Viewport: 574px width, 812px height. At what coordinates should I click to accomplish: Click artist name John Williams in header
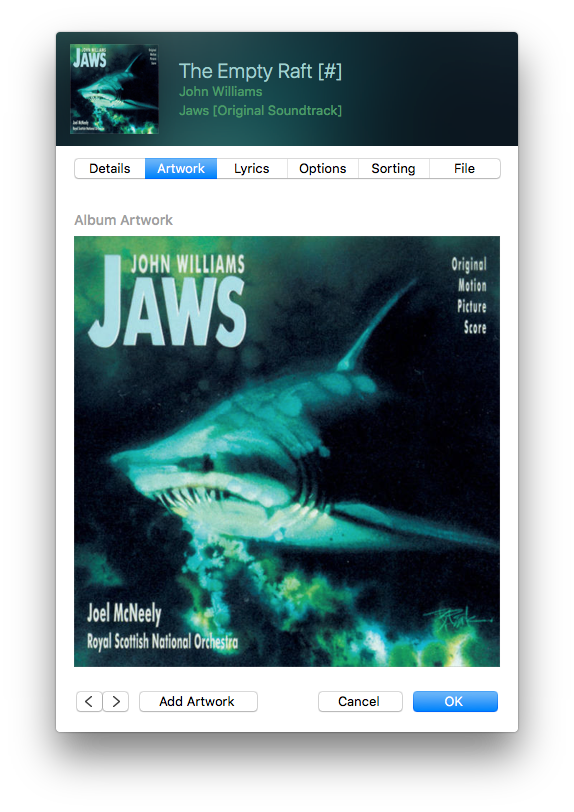click(x=221, y=92)
